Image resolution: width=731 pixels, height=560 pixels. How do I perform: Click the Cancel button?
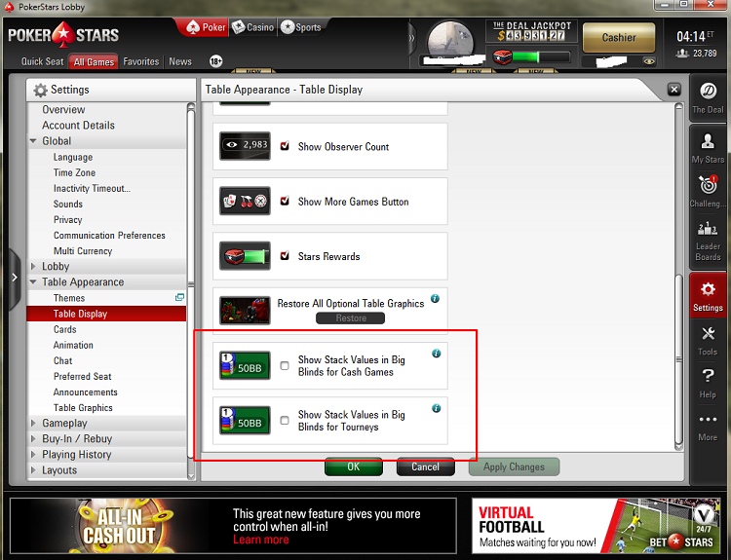pos(425,467)
